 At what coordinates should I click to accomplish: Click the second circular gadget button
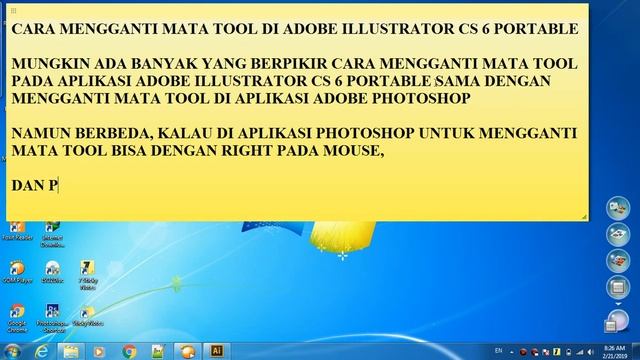618,235
